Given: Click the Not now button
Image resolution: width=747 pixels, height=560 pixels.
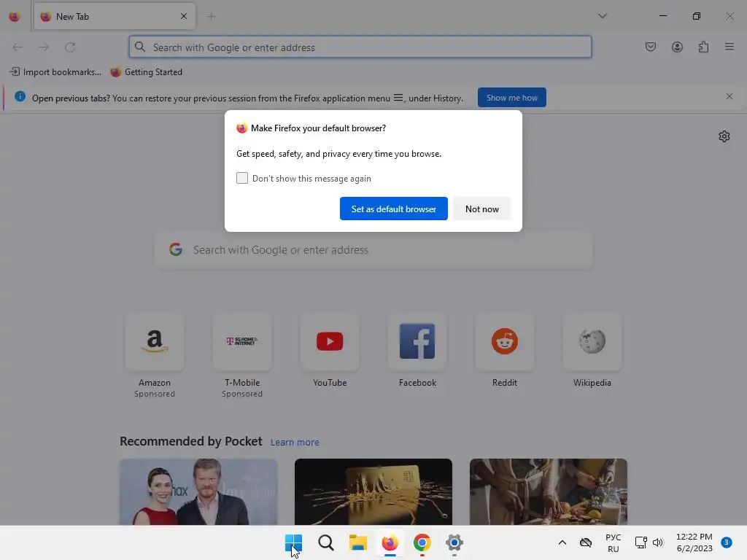Looking at the screenshot, I should [x=482, y=209].
